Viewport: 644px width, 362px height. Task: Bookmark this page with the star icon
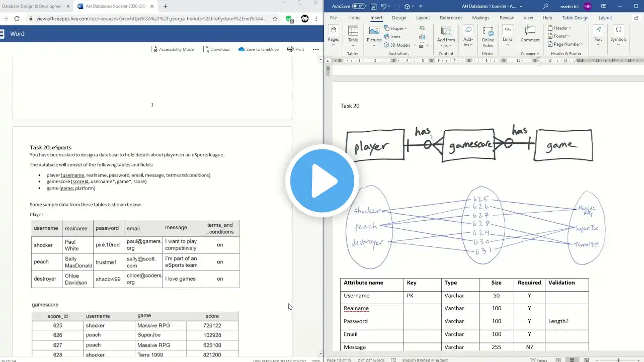pyautogui.click(x=275, y=19)
